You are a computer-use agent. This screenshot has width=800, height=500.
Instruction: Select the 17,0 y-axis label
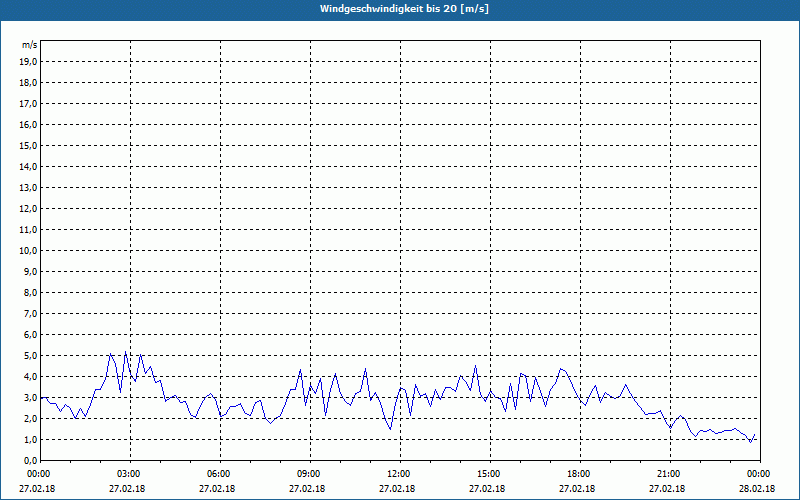point(28,104)
